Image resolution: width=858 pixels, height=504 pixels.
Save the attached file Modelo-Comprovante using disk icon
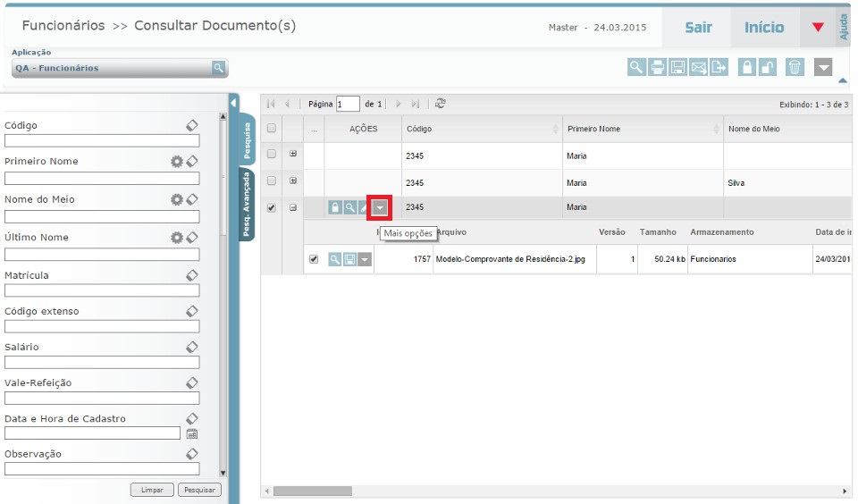pos(349,259)
